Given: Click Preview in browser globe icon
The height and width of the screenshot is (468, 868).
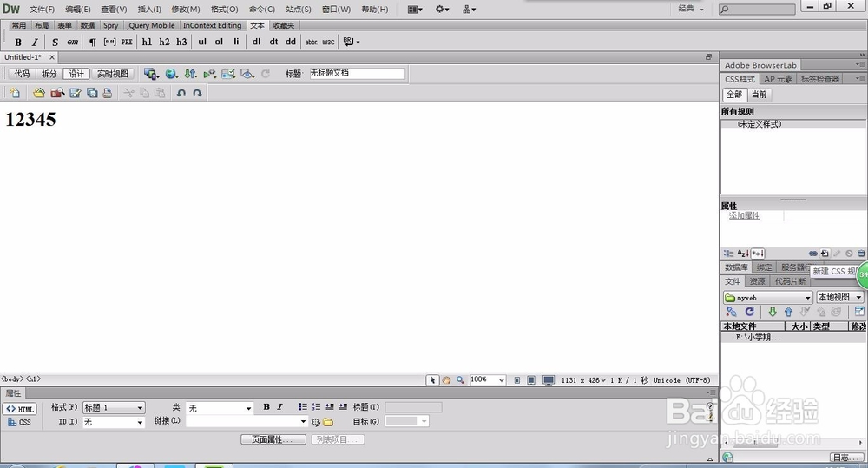Looking at the screenshot, I should coord(172,74).
